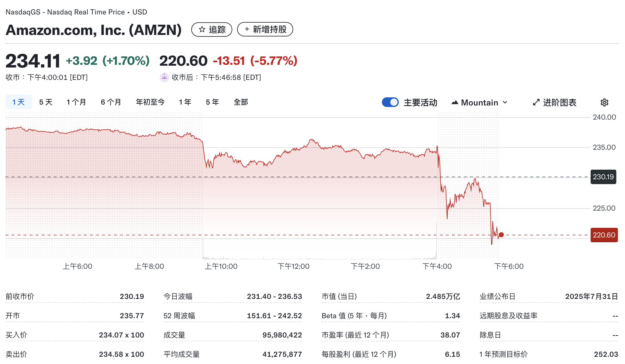Show the 6 个月 chart range
Screen dimensions: 625x364
111,102
